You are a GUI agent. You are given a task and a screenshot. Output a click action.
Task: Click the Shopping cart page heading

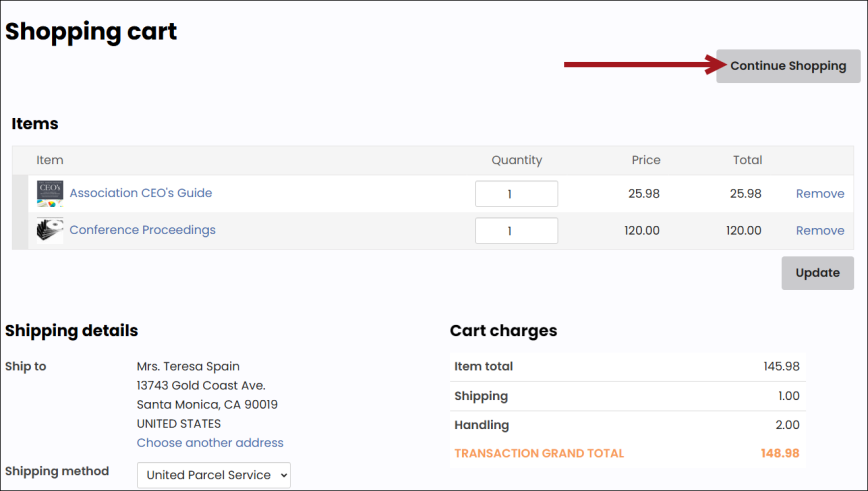(x=91, y=31)
